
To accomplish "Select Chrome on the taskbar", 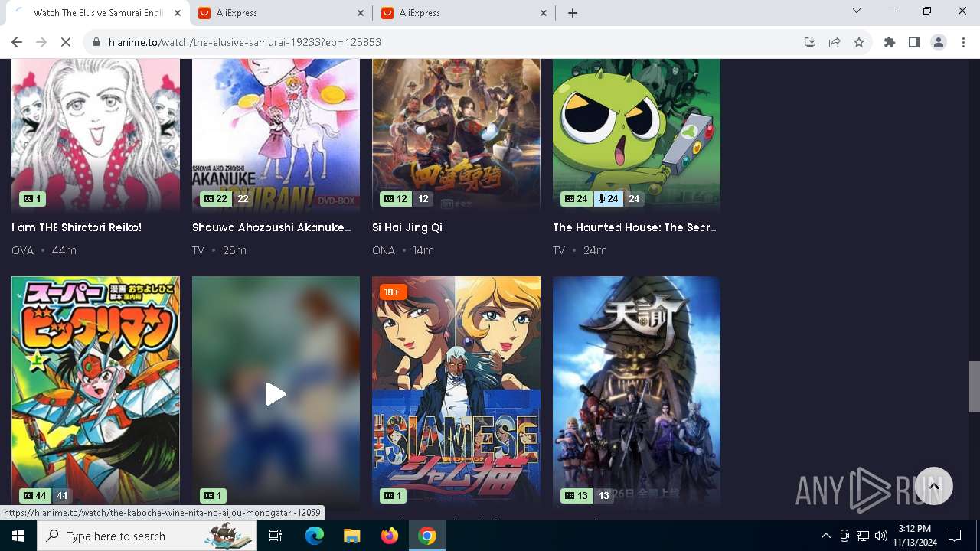I will 427,536.
